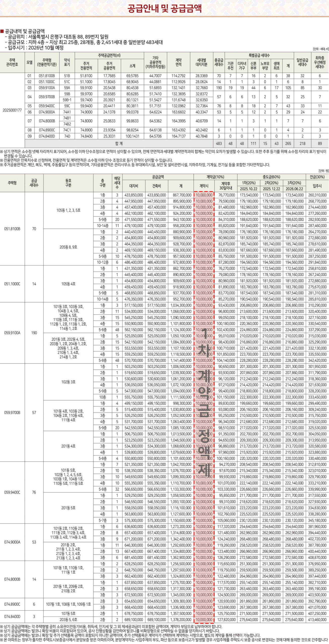Click the '잔금(30%)' header
This screenshot has width=329, height=644.
(317, 177)
